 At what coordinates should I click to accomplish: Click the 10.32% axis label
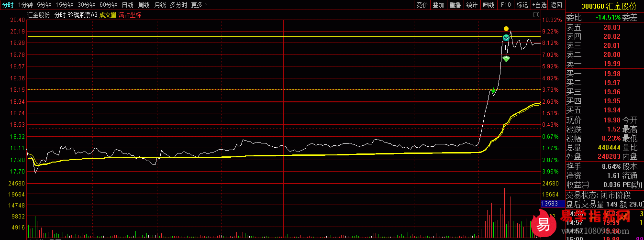tap(553, 20)
